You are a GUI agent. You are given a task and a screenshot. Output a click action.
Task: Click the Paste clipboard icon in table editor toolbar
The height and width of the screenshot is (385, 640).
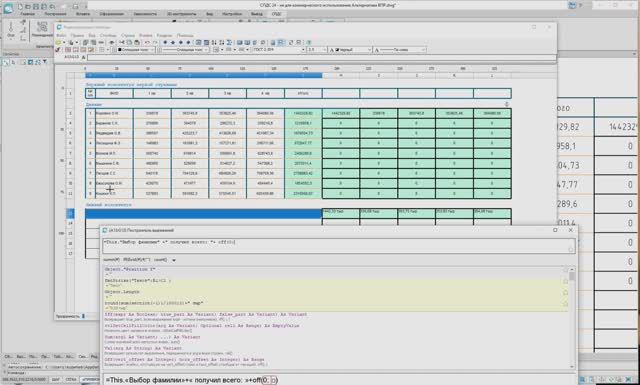(x=137, y=42)
